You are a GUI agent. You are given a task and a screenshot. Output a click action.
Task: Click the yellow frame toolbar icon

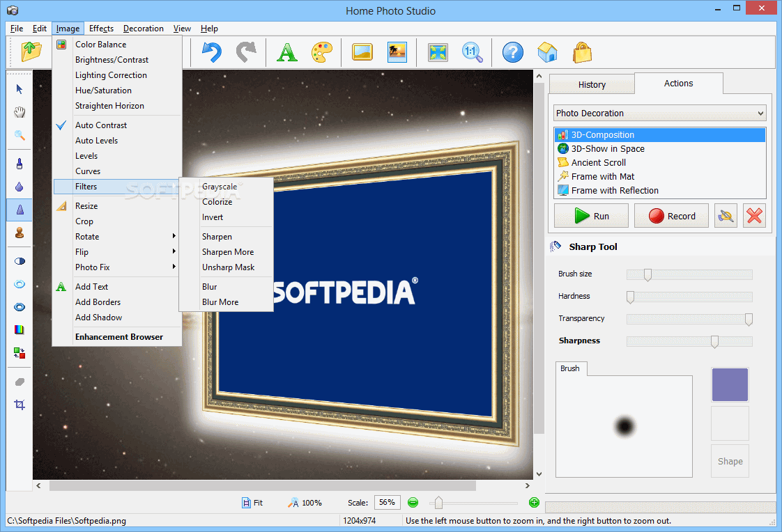click(x=362, y=52)
